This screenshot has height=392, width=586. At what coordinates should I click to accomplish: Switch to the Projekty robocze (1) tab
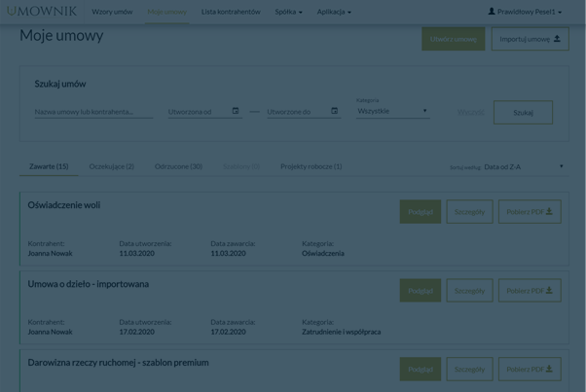pos(311,166)
